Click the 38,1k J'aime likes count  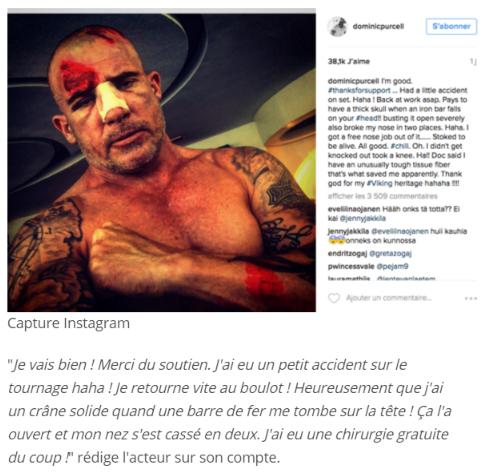click(x=349, y=61)
